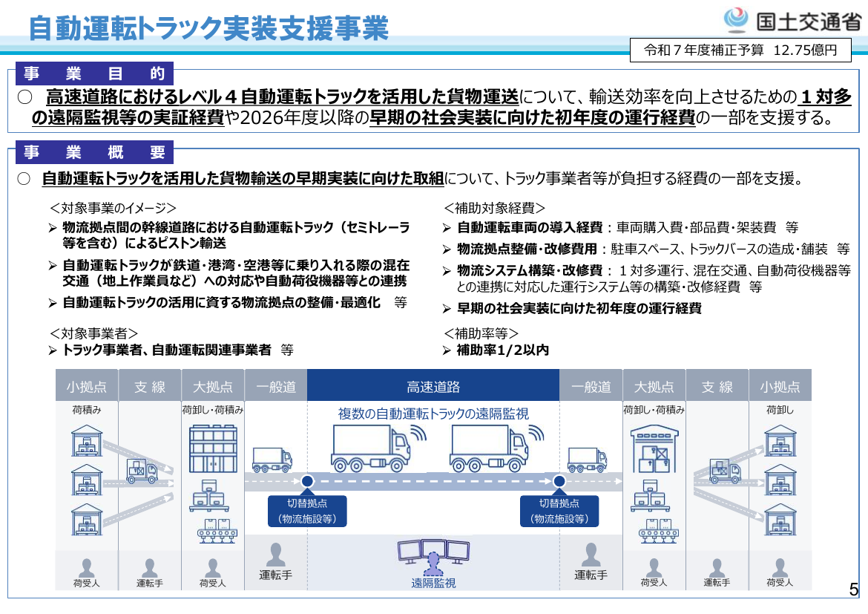Click the small truck on 一般道 after the highway

(587, 460)
